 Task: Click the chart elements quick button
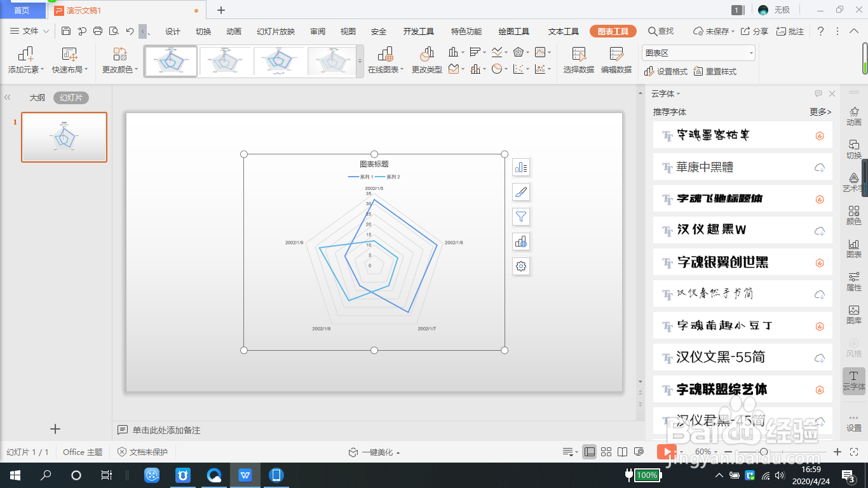521,167
